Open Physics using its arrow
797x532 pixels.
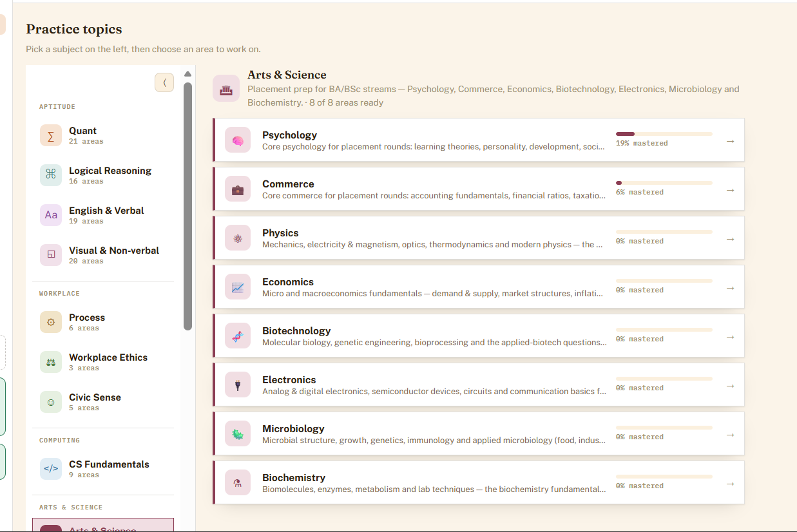click(730, 238)
